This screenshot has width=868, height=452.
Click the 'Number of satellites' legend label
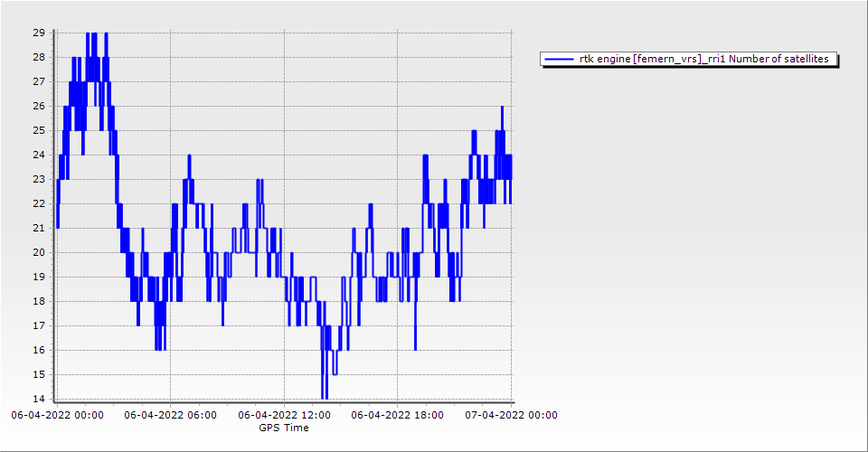click(705, 59)
